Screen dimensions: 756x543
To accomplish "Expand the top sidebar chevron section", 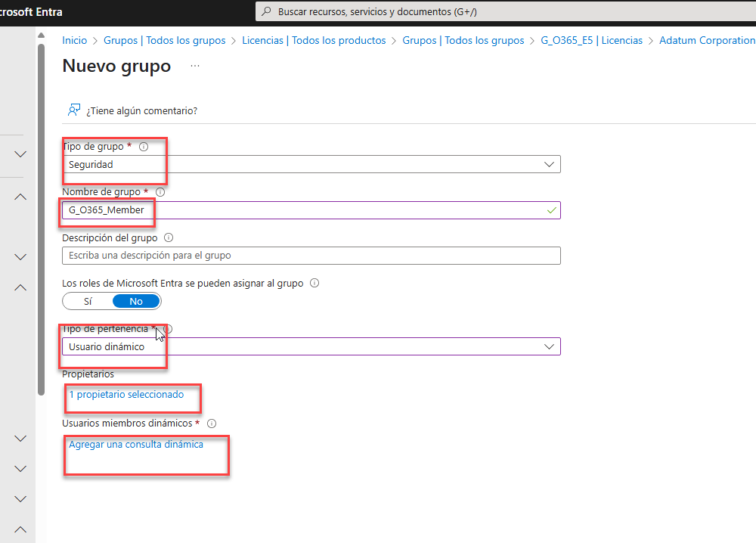I will [x=20, y=154].
